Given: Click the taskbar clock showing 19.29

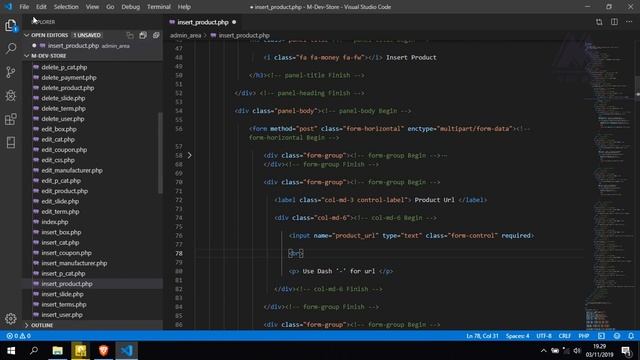Looking at the screenshot, I should pyautogui.click(x=599, y=351).
